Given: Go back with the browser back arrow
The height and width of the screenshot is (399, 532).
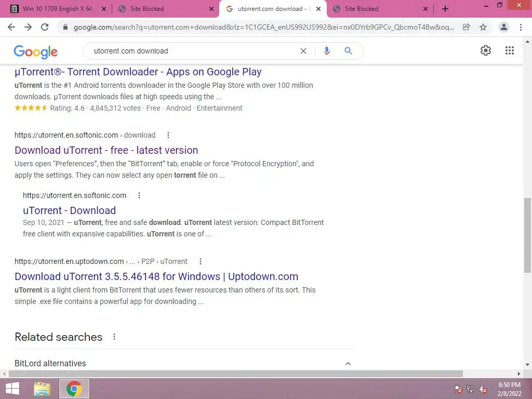Looking at the screenshot, I should click(11, 27).
